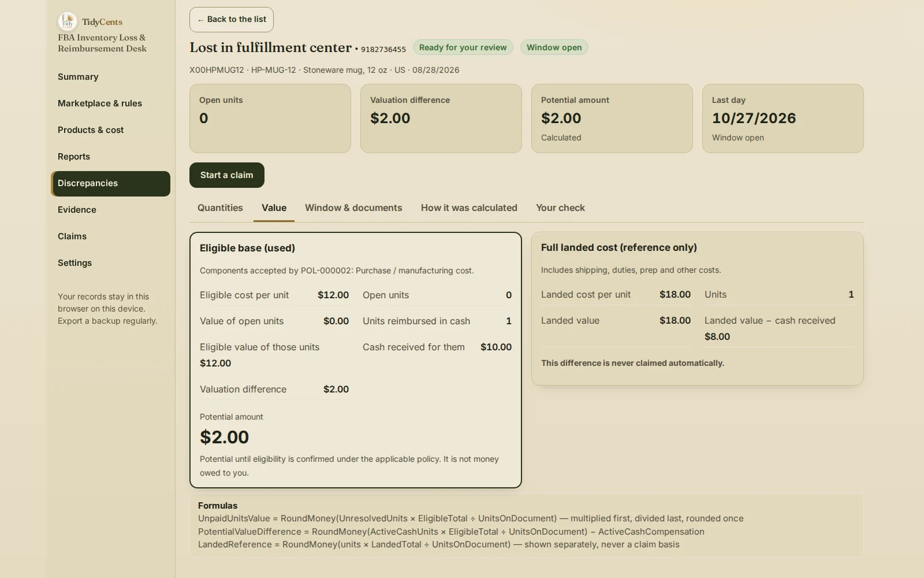Click the FBA Inventory Loss & Reimbursement Desk subtitle

coord(102,43)
